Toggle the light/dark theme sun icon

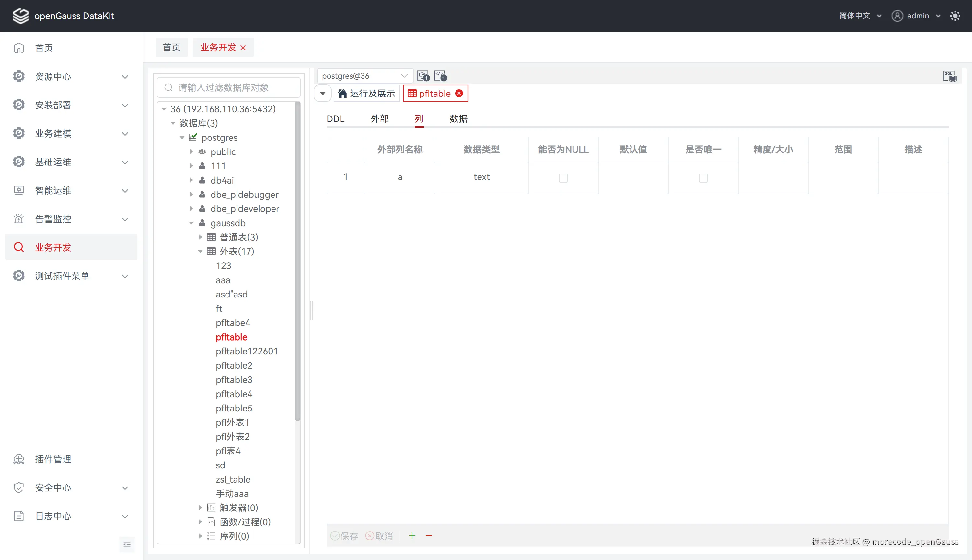[x=955, y=16]
